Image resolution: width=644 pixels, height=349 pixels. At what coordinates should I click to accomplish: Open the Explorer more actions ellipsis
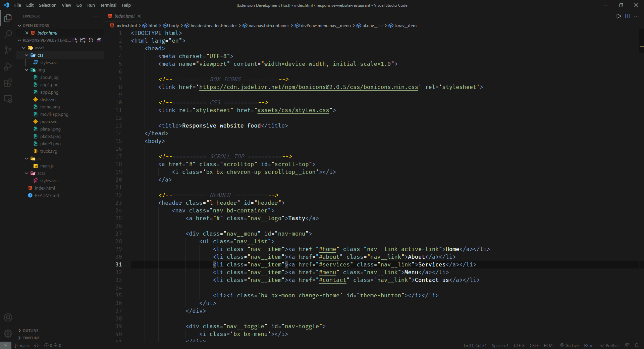tap(96, 16)
